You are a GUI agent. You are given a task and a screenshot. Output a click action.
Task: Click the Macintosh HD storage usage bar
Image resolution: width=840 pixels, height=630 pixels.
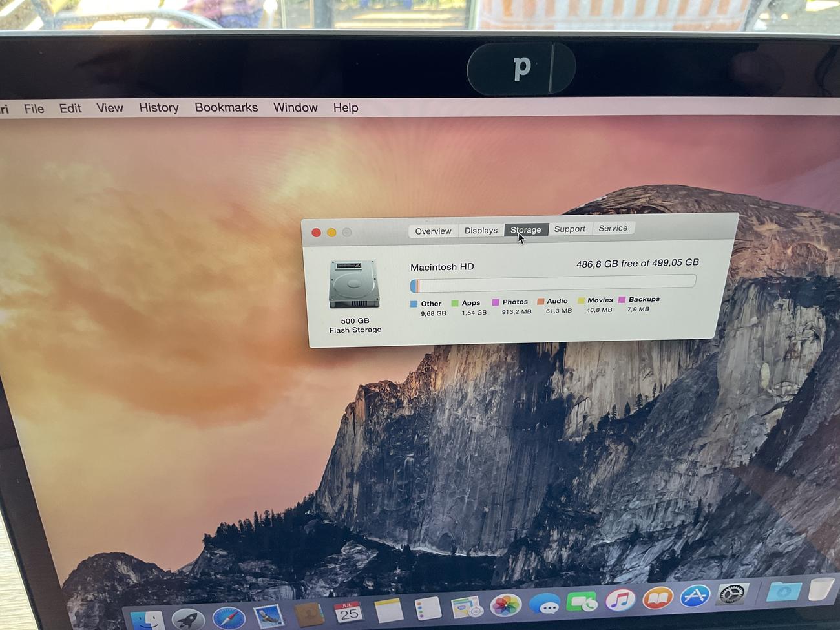[553, 283]
